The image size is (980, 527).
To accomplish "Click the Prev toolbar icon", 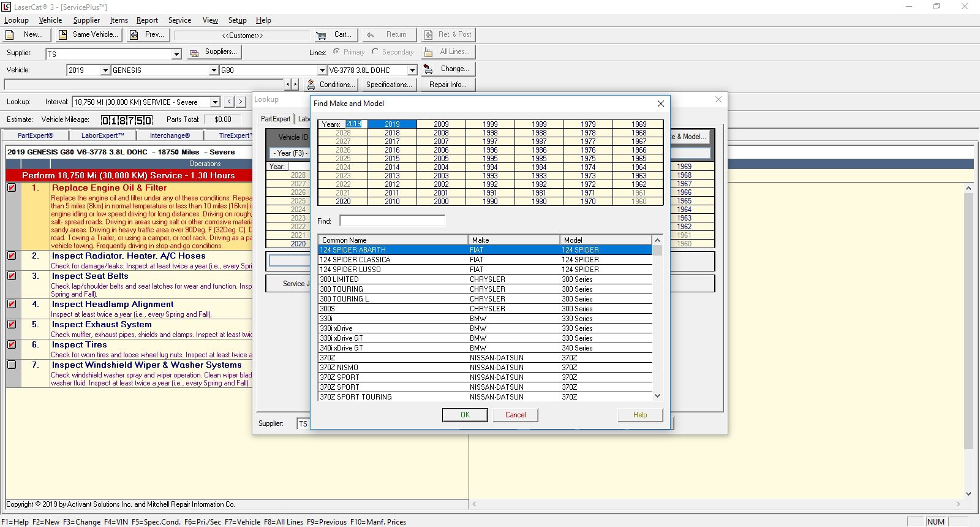I will click(134, 35).
